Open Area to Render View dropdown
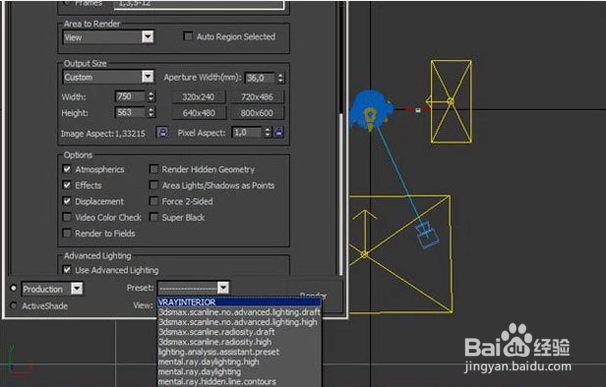Screen dimensions: 606x387 point(108,37)
